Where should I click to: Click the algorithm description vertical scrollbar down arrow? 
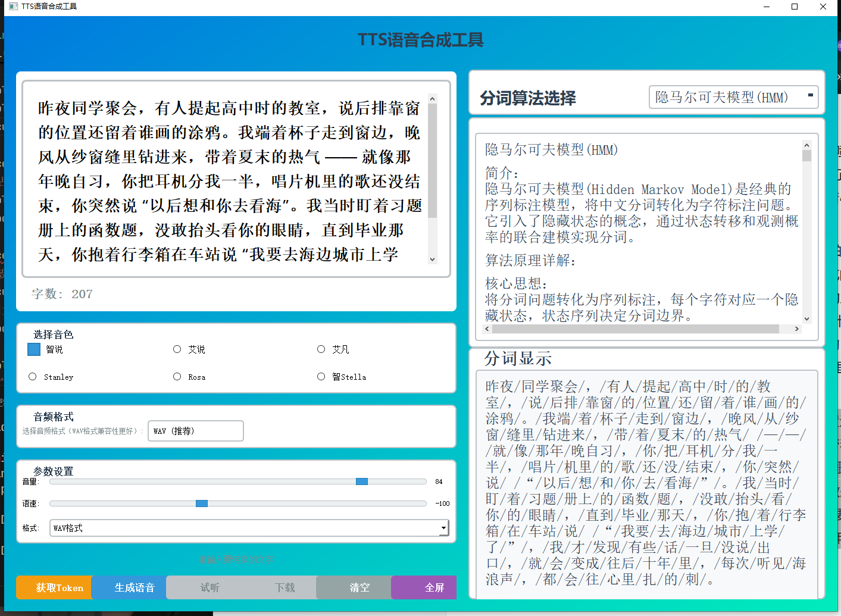coord(807,319)
